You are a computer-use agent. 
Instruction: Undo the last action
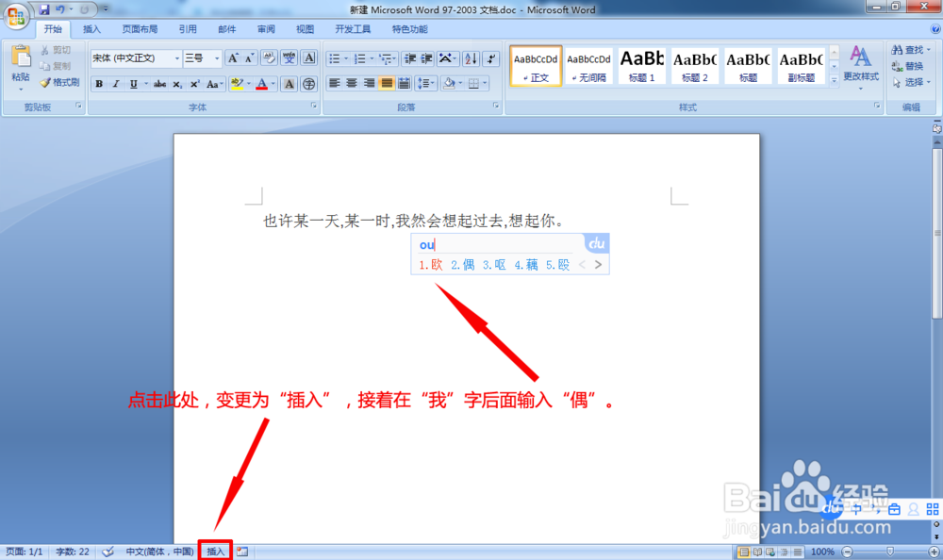point(59,9)
